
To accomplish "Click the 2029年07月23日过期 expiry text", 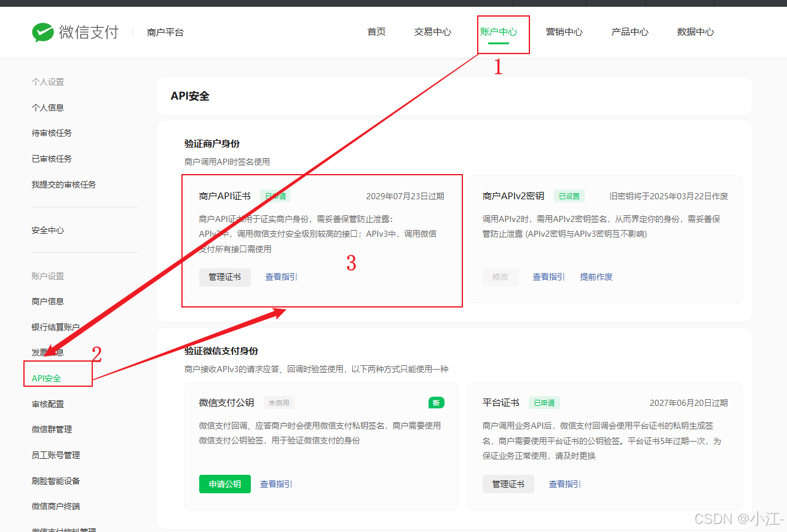I will [x=405, y=196].
